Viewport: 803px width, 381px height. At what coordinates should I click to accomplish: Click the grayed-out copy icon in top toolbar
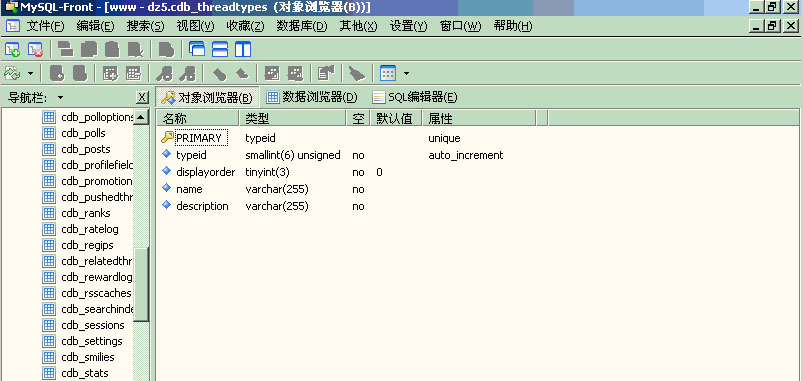[x=89, y=50]
